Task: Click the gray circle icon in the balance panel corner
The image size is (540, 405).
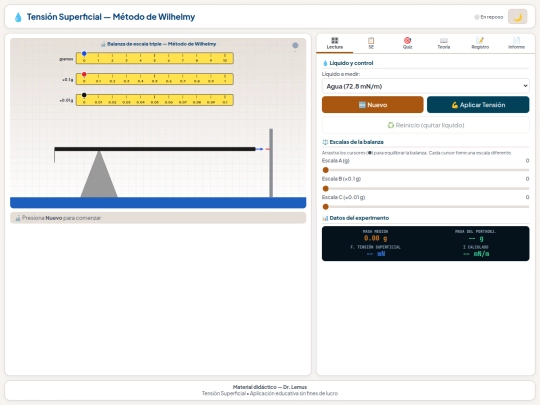Action: 295,45
